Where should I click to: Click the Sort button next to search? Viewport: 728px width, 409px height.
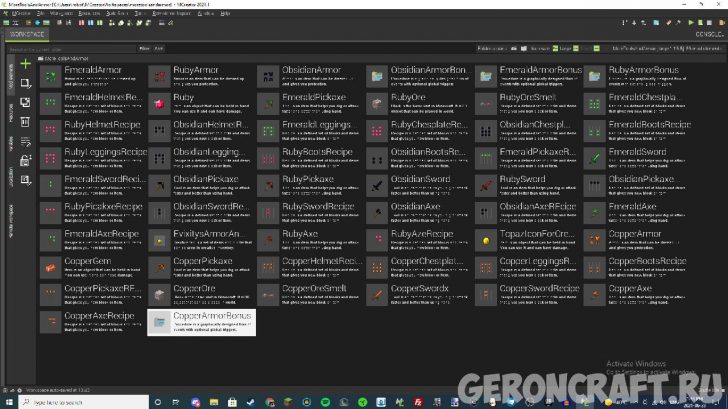click(159, 47)
